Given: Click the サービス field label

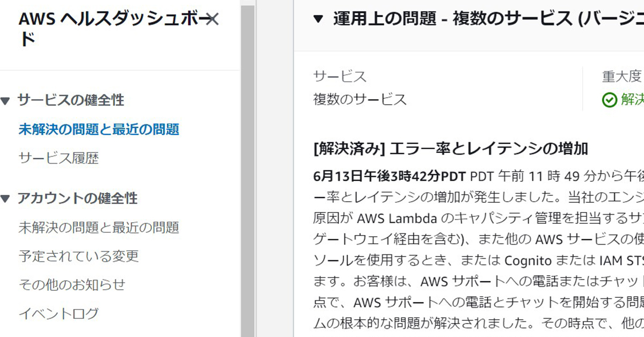Looking at the screenshot, I should pyautogui.click(x=340, y=76).
